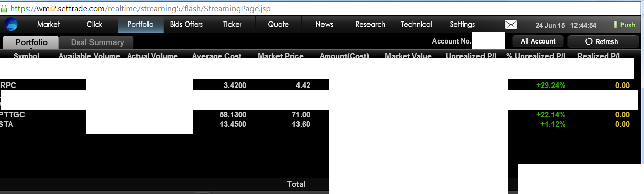Image resolution: width=644 pixels, height=194 pixels.
Task: Select the Portfolio menu item
Action: click(141, 24)
